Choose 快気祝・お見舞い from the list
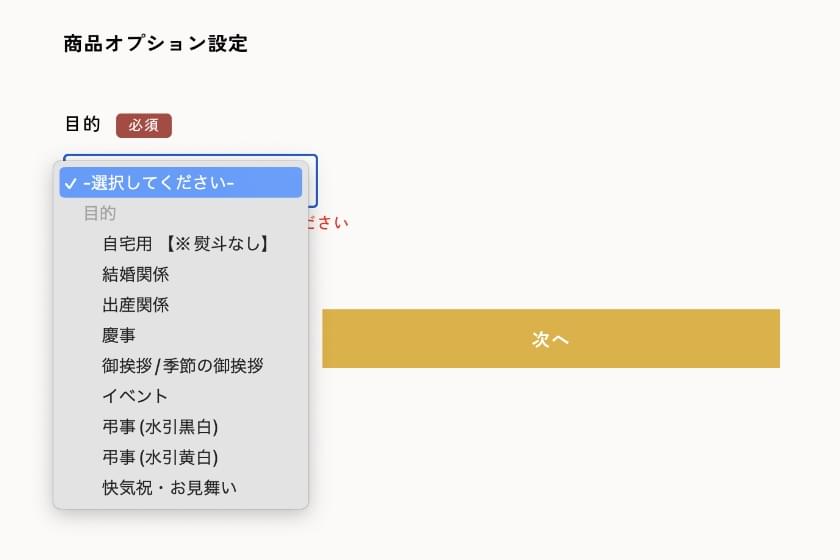Screen dimensions: 840x560 click(x=169, y=488)
